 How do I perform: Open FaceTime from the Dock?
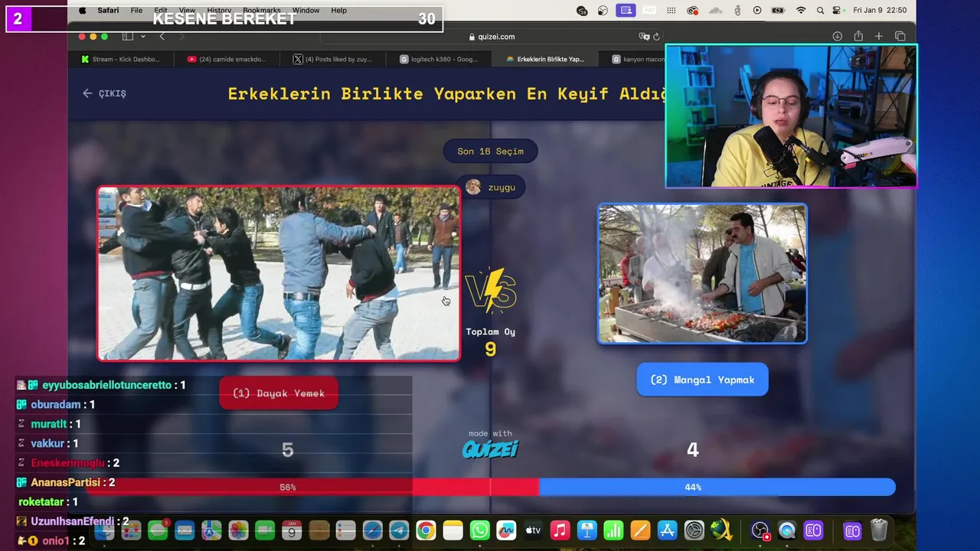coord(265,530)
